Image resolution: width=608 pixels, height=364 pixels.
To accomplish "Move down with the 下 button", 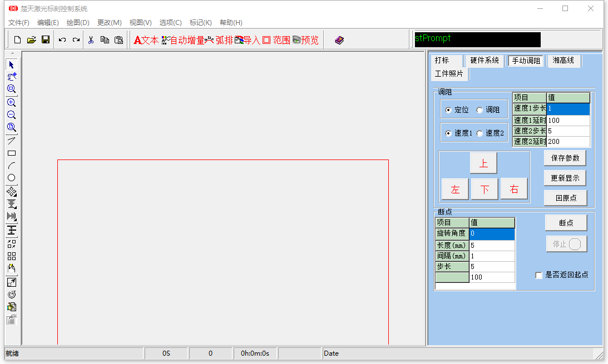I will 485,189.
